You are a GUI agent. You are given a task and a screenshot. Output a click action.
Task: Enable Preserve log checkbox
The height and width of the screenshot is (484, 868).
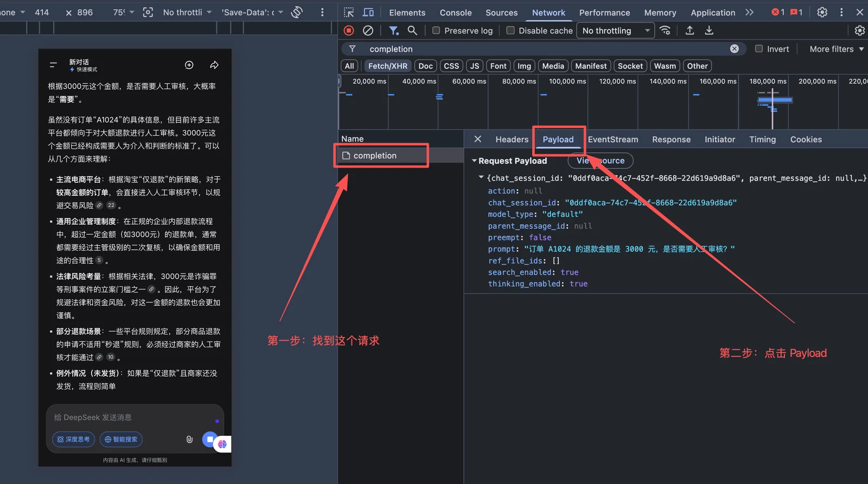tap(436, 30)
